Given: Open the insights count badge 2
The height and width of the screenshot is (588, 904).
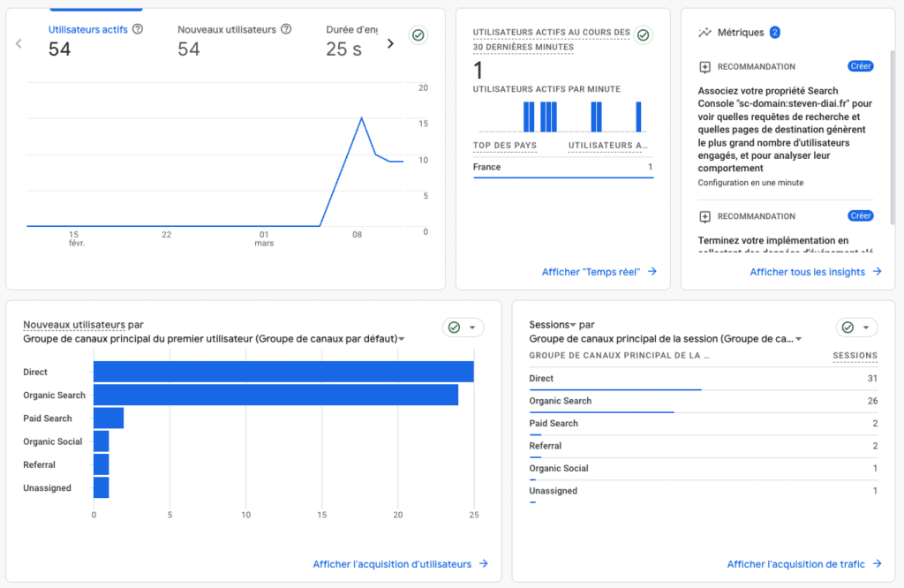Looking at the screenshot, I should click(x=775, y=33).
